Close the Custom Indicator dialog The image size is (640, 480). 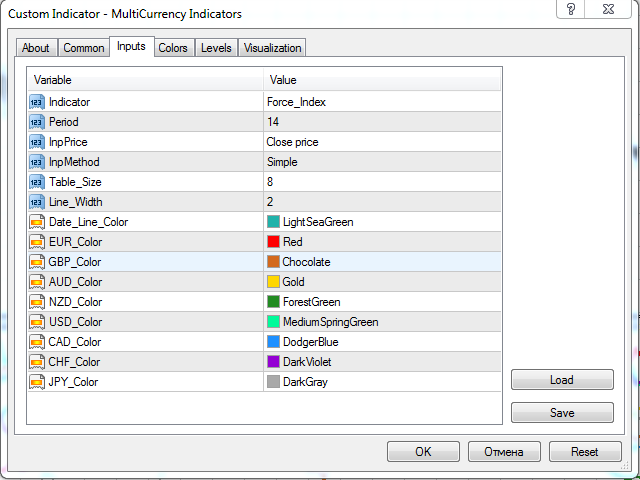click(608, 9)
